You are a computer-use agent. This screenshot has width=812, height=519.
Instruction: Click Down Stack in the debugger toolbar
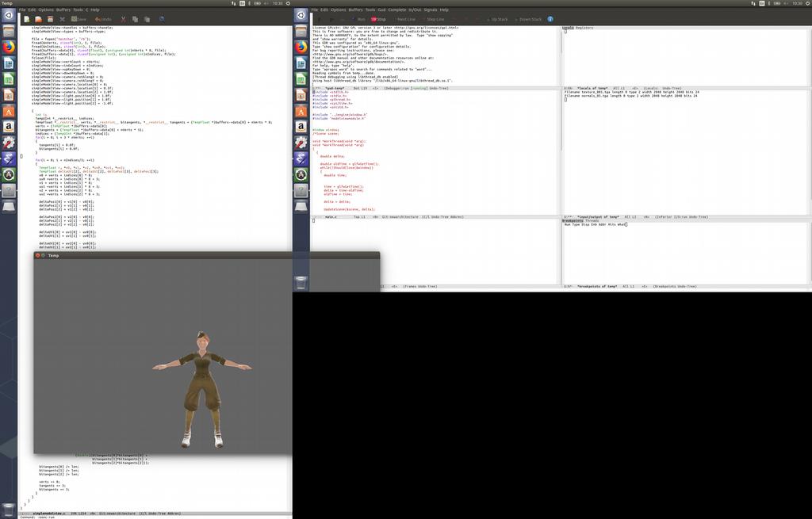point(527,19)
